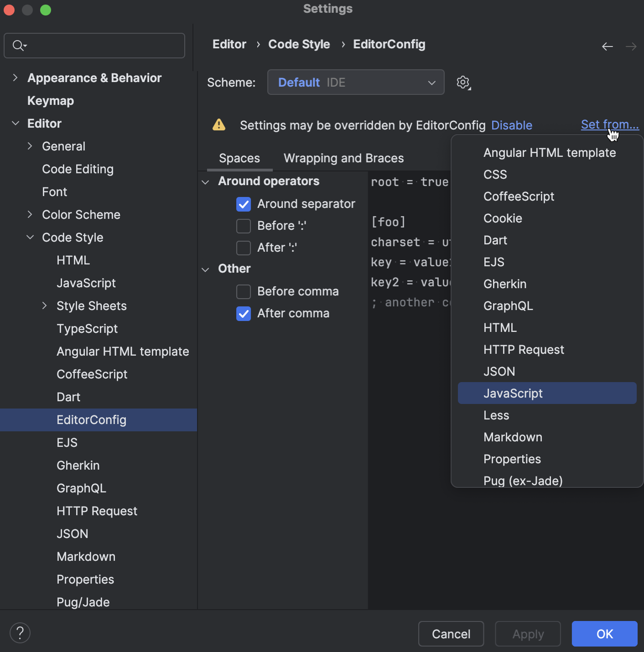The width and height of the screenshot is (644, 652).
Task: Collapse the Other section
Action: click(206, 269)
